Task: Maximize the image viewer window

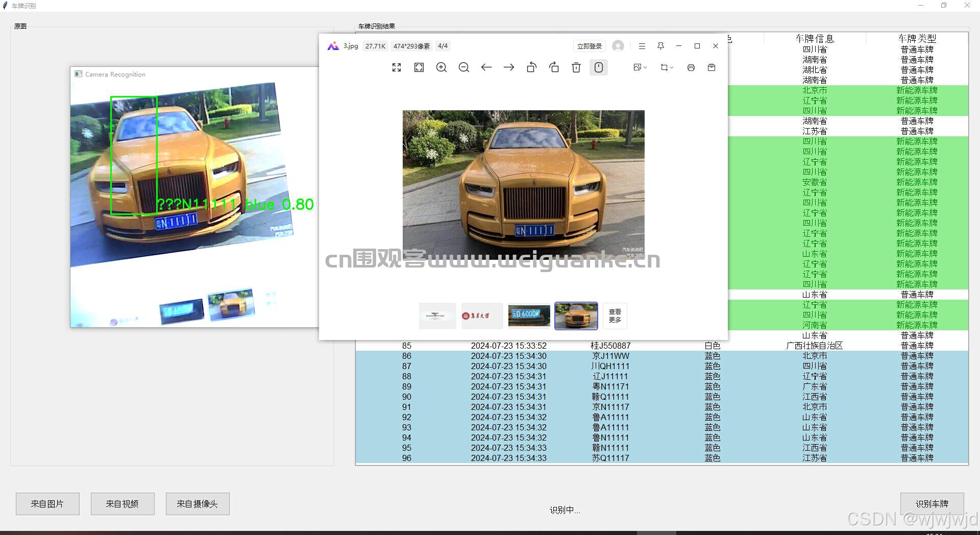Action: click(x=697, y=46)
